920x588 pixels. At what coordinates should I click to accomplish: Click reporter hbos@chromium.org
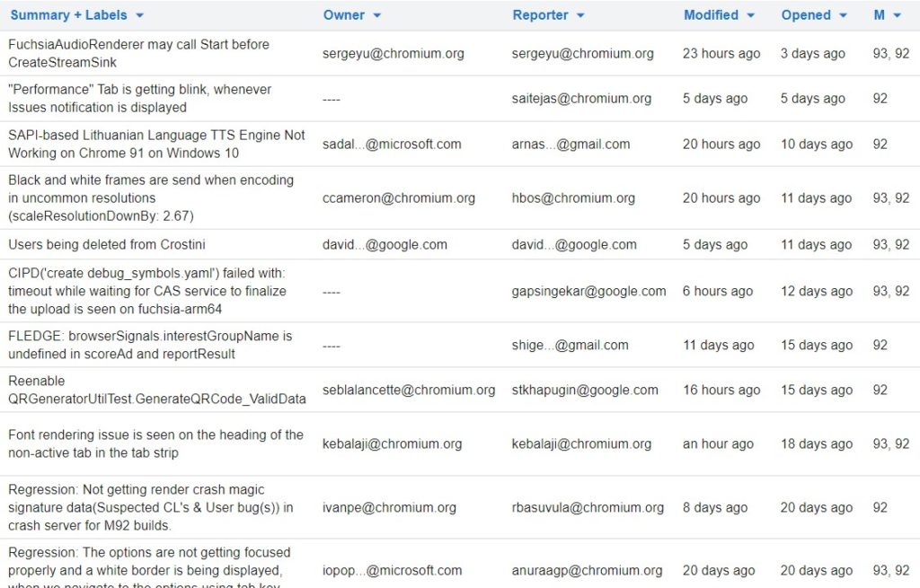(x=573, y=198)
